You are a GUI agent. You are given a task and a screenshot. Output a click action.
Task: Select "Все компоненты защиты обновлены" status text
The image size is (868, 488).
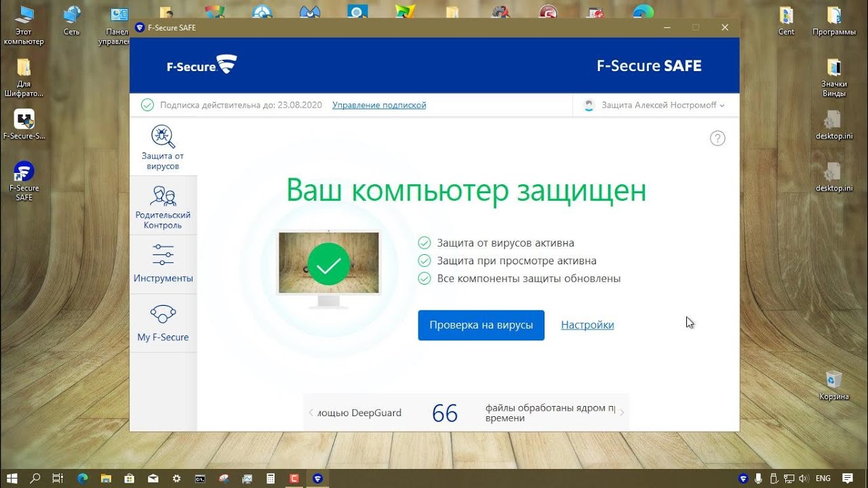[x=529, y=279]
